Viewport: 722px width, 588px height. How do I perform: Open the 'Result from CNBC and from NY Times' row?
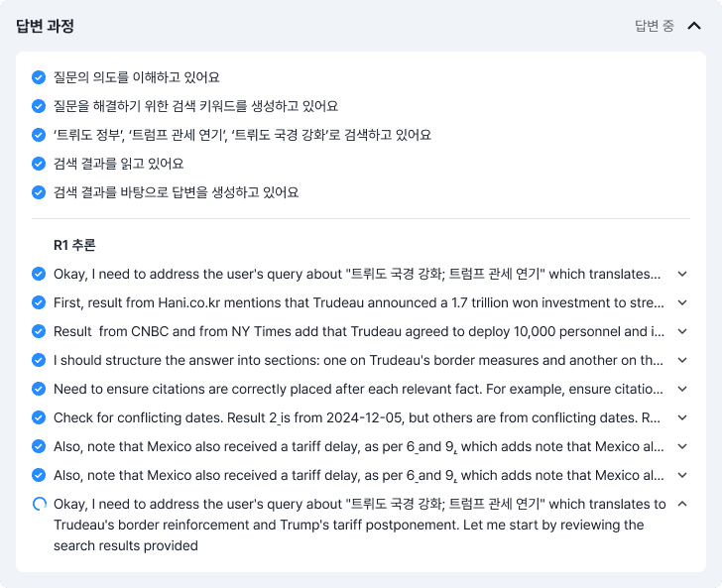click(359, 331)
